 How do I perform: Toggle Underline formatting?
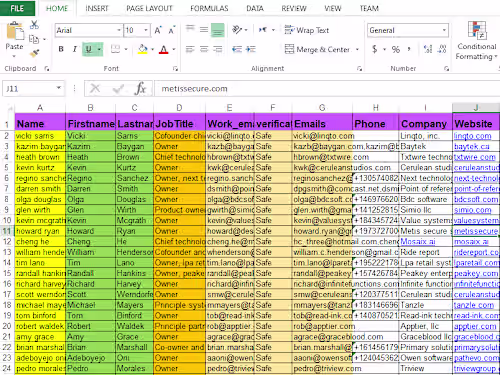(x=88, y=49)
